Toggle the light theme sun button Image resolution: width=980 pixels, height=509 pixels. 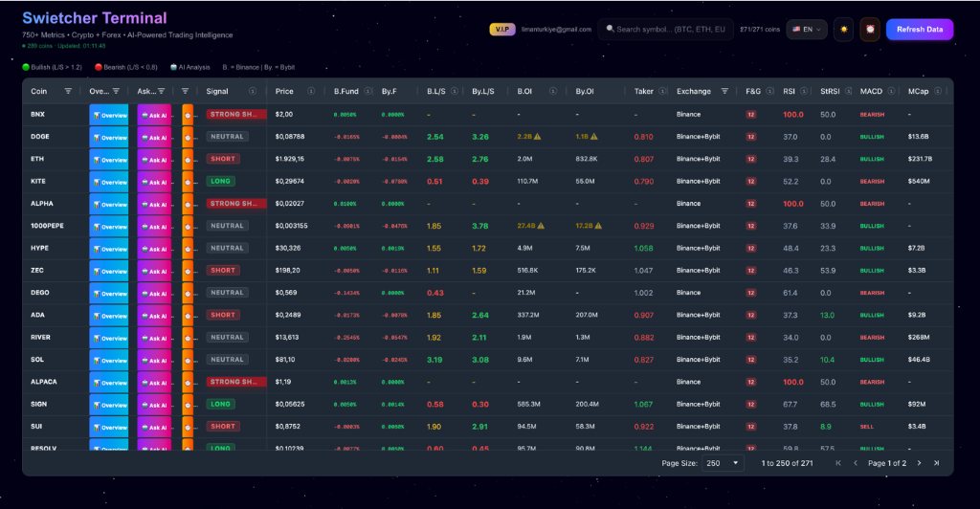tap(844, 30)
